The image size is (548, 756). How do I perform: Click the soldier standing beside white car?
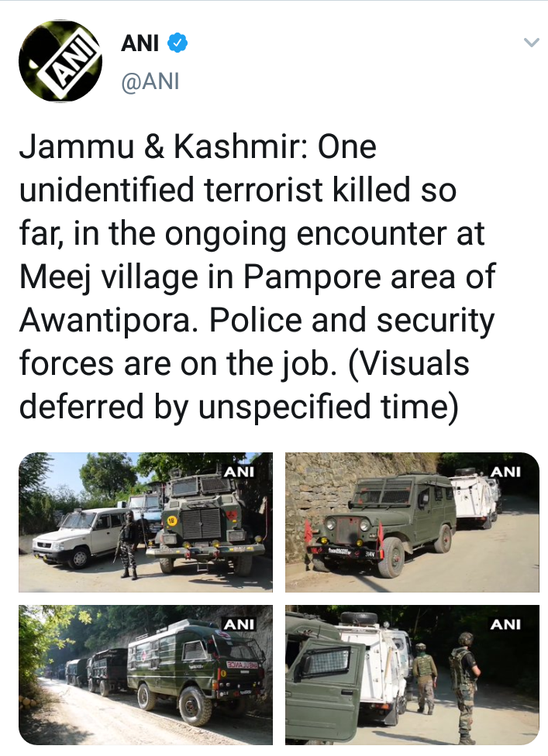tap(128, 545)
